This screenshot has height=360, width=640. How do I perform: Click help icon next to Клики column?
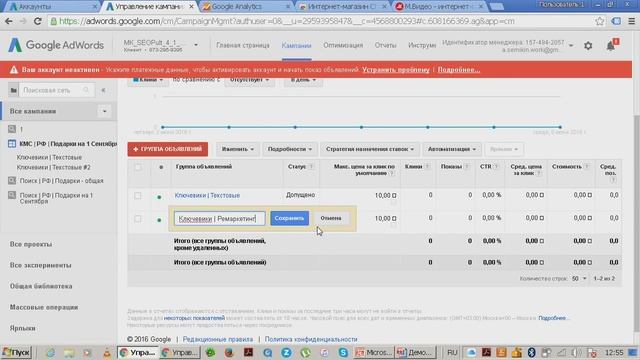click(427, 167)
